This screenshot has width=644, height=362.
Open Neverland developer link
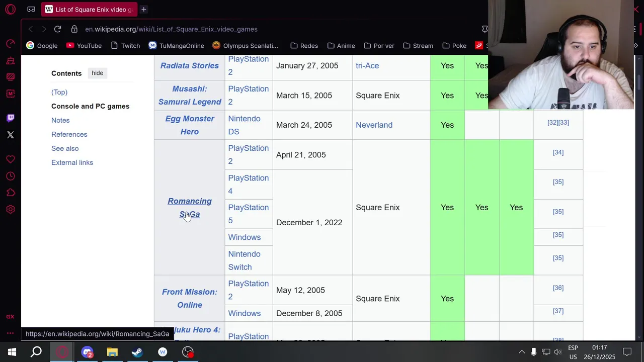374,125
